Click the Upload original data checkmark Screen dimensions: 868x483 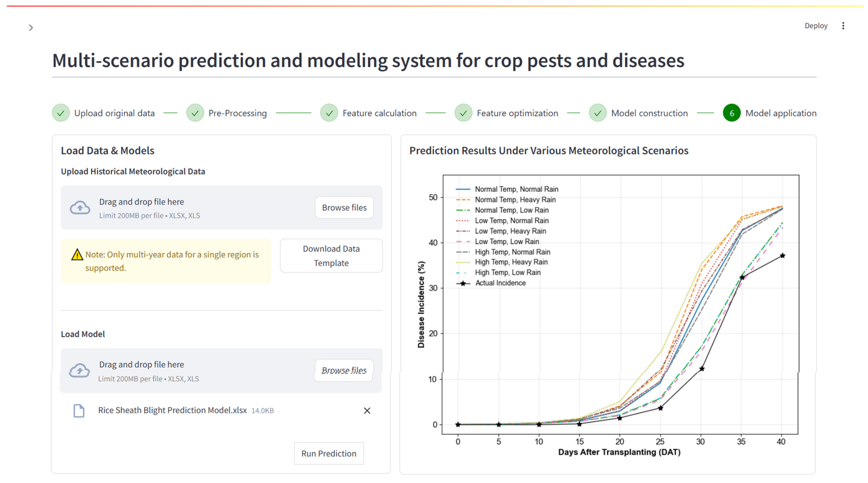[x=61, y=113]
